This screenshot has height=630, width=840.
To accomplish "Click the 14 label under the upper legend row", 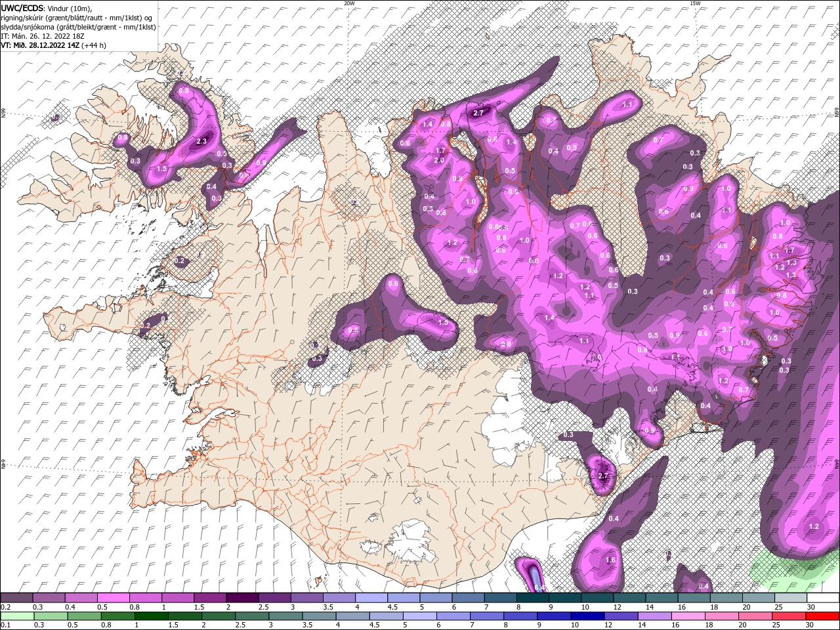I will click(649, 607).
